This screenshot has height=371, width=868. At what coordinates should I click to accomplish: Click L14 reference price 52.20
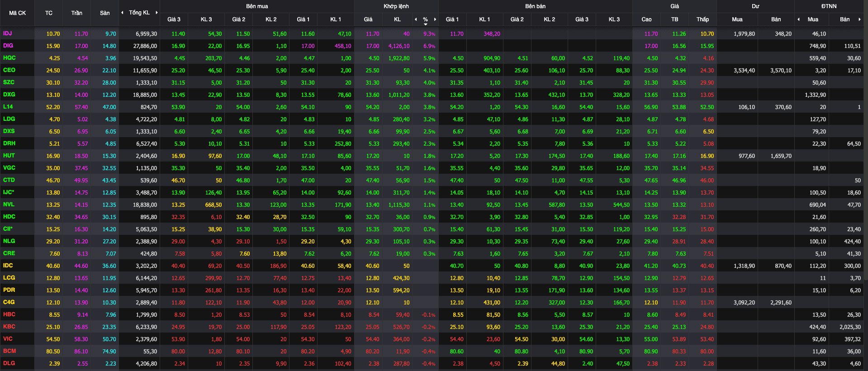53,107
